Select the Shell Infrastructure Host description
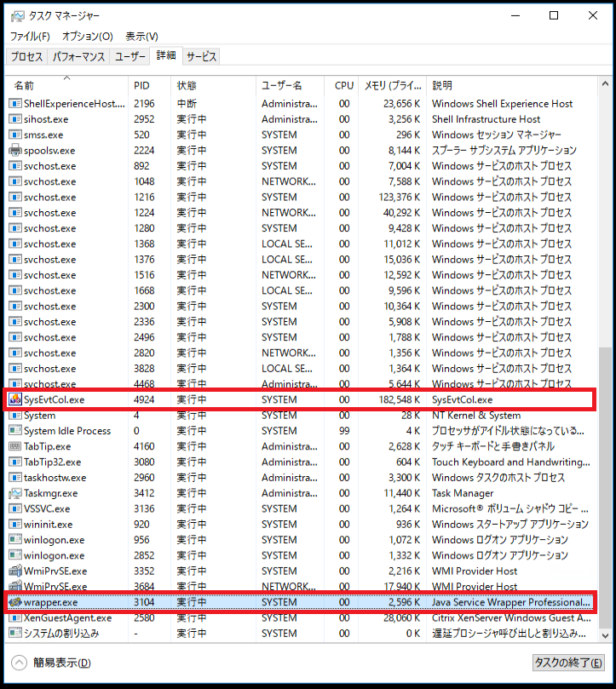 pos(486,119)
